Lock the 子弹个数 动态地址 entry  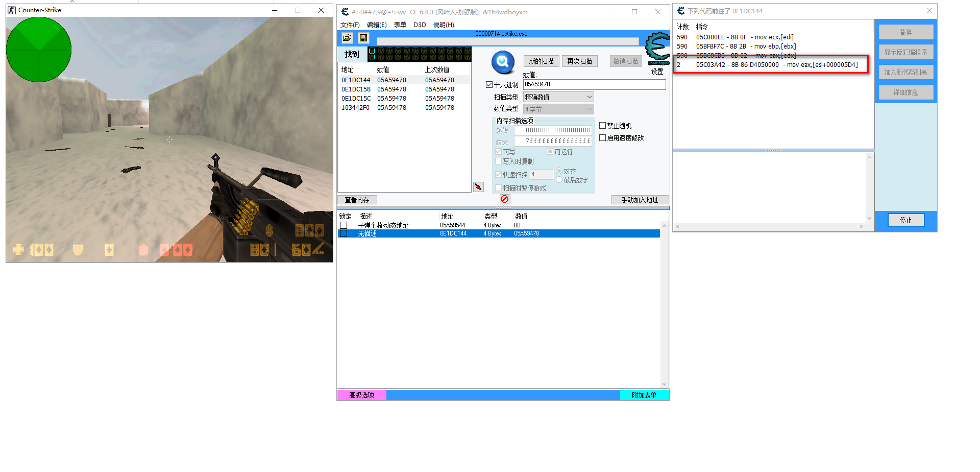pyautogui.click(x=344, y=225)
